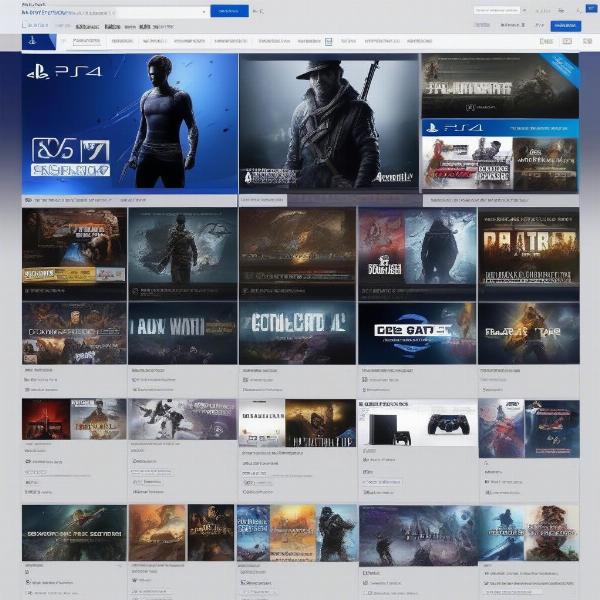Click the caption bar under the blue PS4 banner
This screenshot has width=600, height=600.
(129, 200)
